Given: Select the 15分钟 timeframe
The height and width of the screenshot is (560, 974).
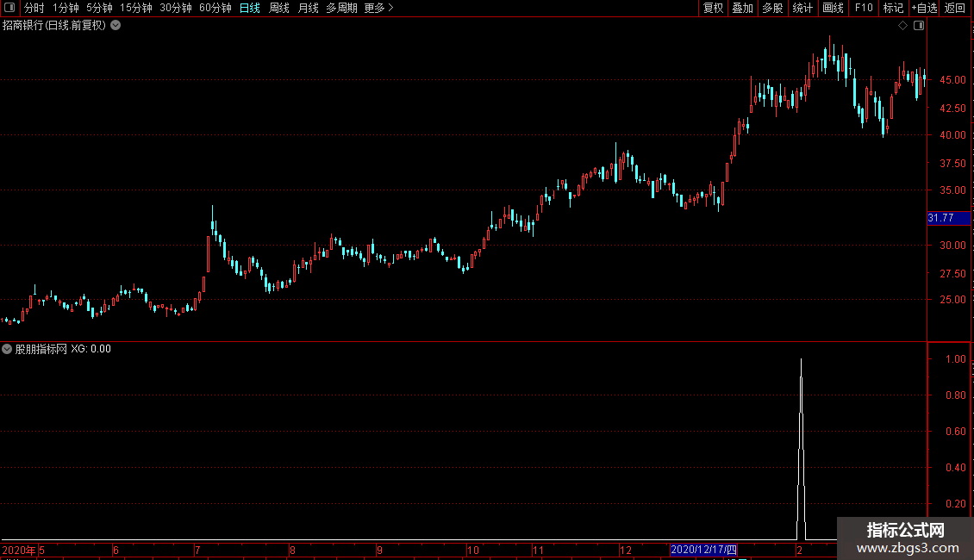Looking at the screenshot, I should click(136, 8).
